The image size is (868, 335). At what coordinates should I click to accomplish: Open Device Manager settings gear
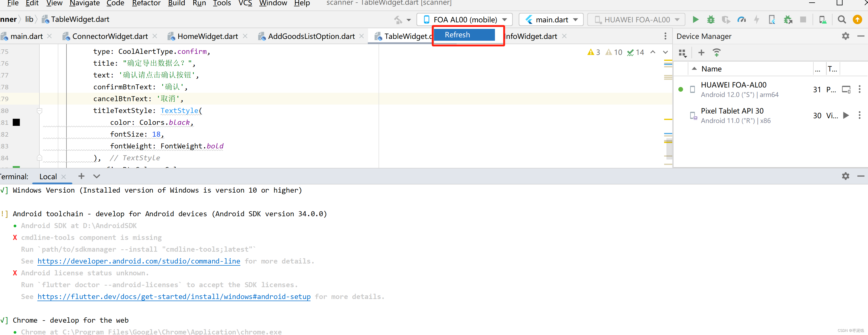pos(845,36)
